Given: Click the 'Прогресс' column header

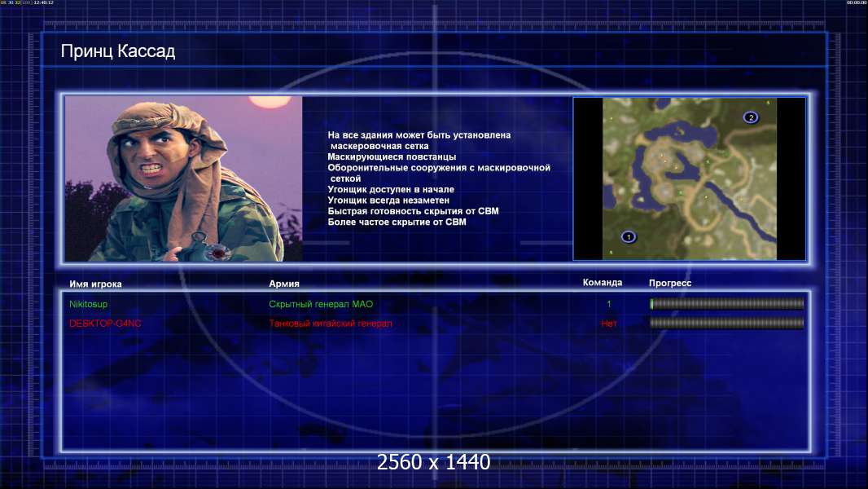Looking at the screenshot, I should [670, 283].
